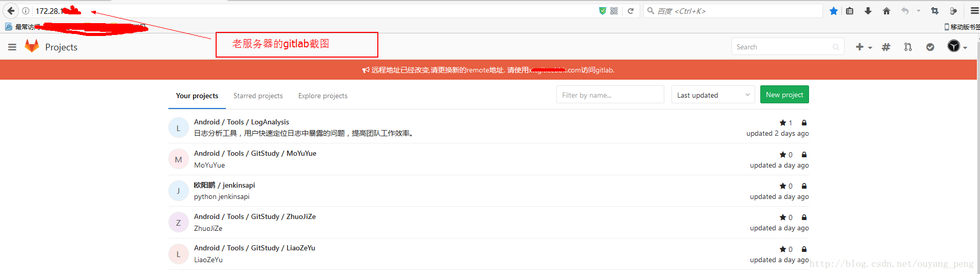Click the QR code icon in address bar
This screenshot has width=980, height=274.
[x=614, y=11]
